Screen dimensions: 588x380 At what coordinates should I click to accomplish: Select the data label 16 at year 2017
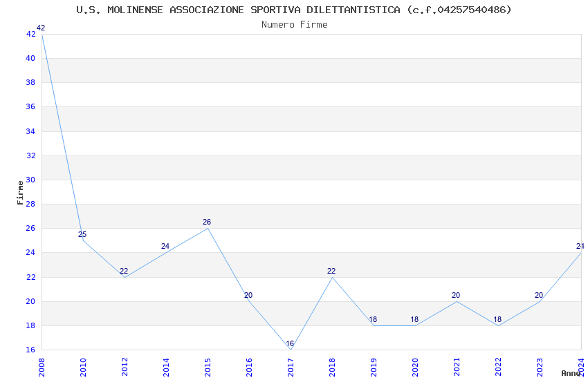(x=290, y=343)
